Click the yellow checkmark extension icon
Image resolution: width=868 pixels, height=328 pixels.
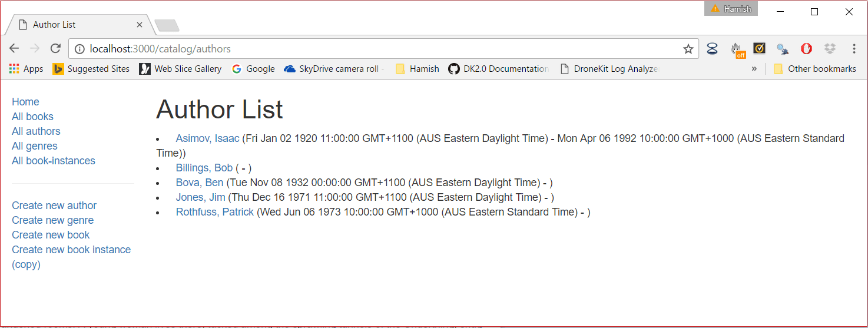759,49
